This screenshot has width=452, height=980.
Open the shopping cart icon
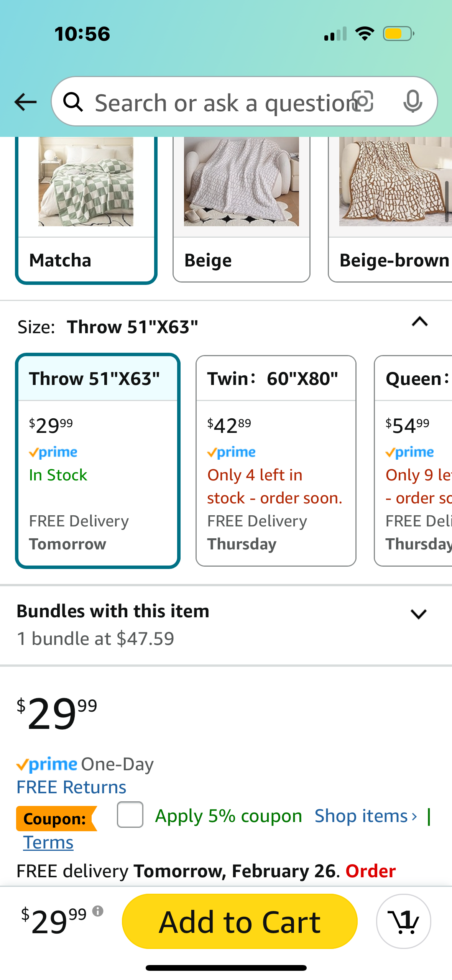pos(403,921)
